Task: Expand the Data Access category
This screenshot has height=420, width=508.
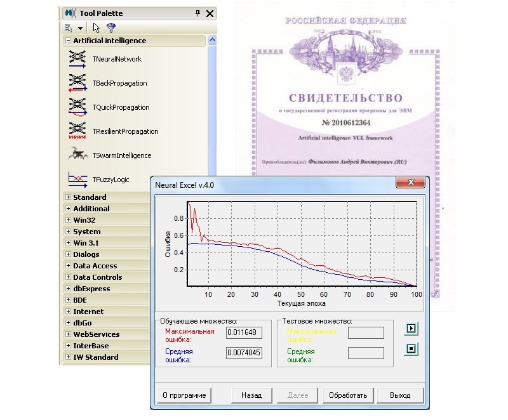Action: tap(68, 266)
